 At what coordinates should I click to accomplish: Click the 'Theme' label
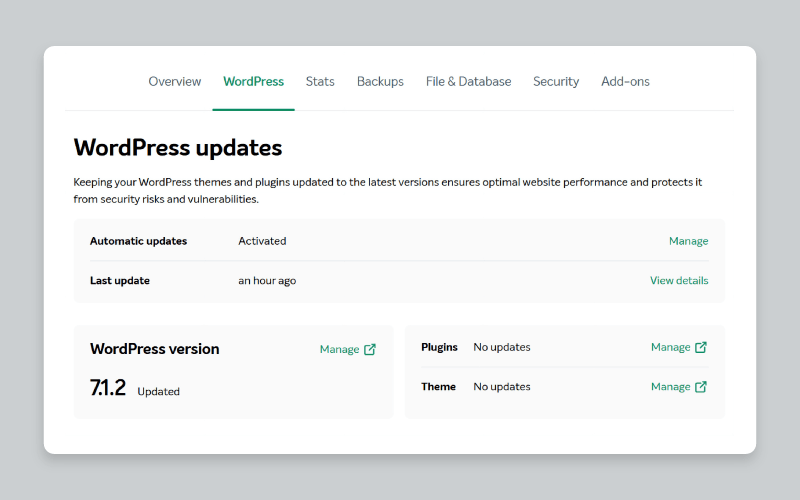438,387
